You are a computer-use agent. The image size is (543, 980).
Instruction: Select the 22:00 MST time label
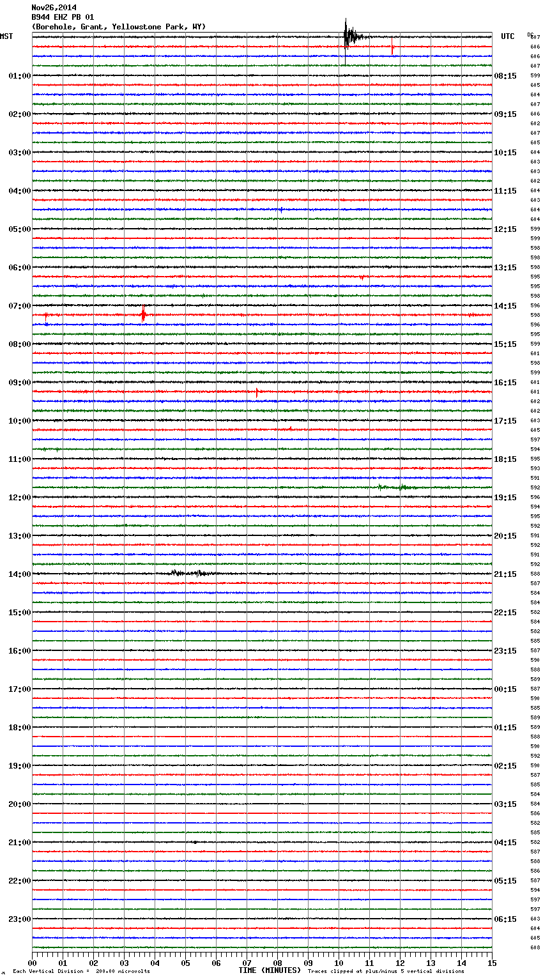point(20,881)
